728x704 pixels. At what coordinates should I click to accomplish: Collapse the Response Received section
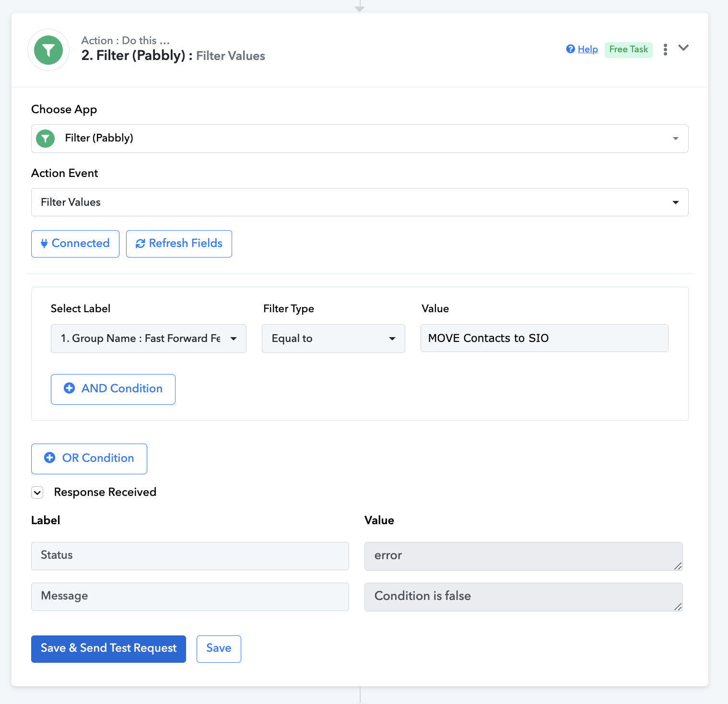[x=37, y=493]
